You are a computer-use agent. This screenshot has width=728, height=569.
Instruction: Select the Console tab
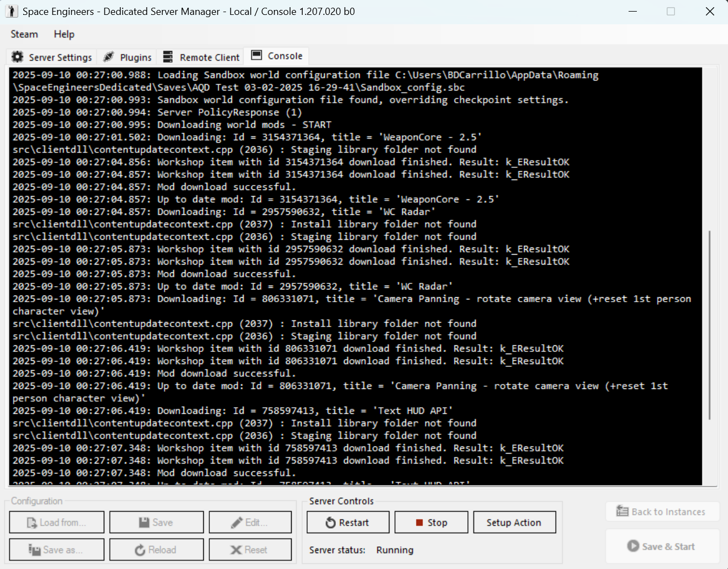[277, 55]
